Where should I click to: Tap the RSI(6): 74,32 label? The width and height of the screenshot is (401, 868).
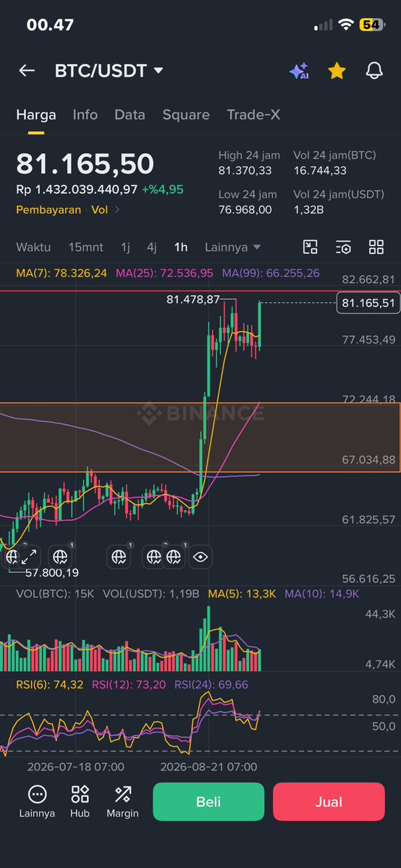pyautogui.click(x=50, y=685)
